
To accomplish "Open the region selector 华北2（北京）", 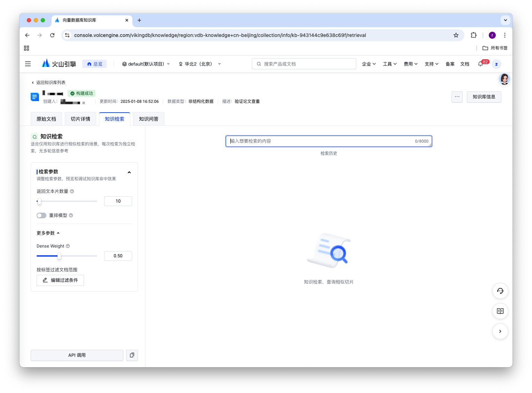I will click(200, 64).
